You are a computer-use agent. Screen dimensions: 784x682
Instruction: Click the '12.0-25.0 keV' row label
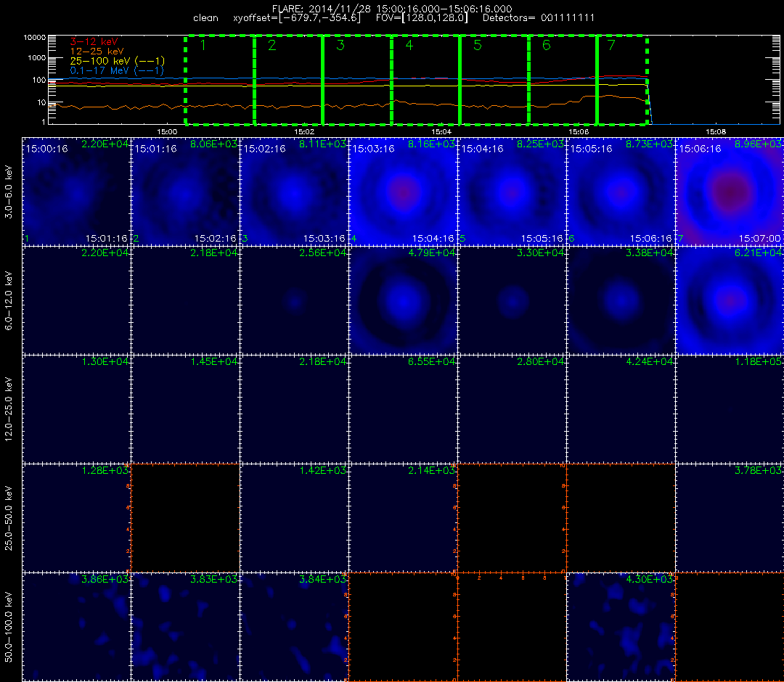(9, 409)
